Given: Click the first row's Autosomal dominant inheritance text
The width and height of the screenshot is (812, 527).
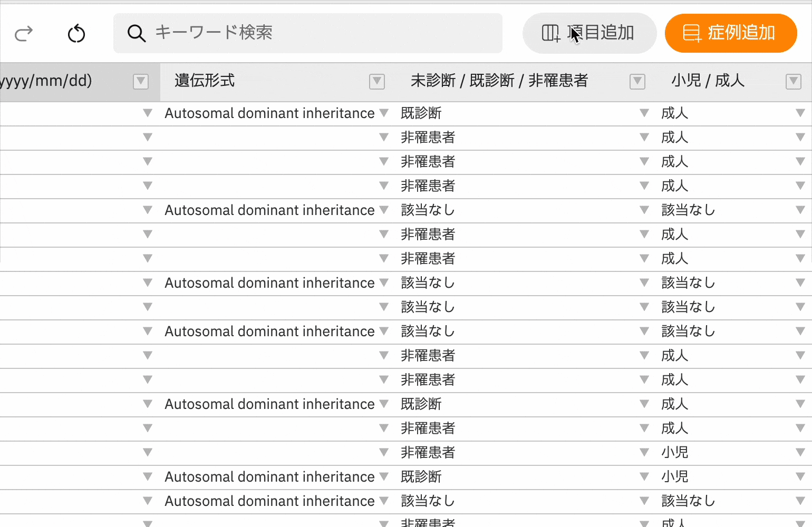Looking at the screenshot, I should pos(269,113).
